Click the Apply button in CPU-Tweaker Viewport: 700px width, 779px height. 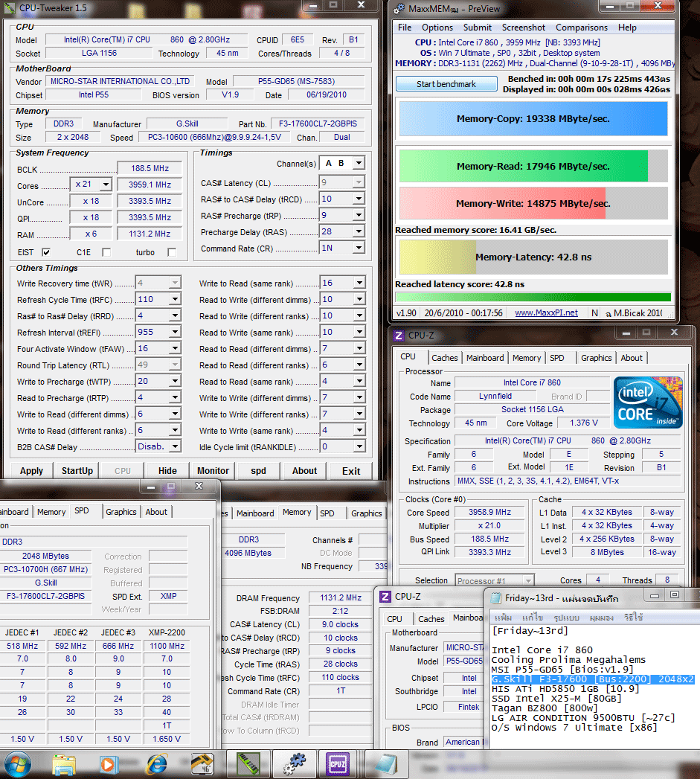click(31, 471)
